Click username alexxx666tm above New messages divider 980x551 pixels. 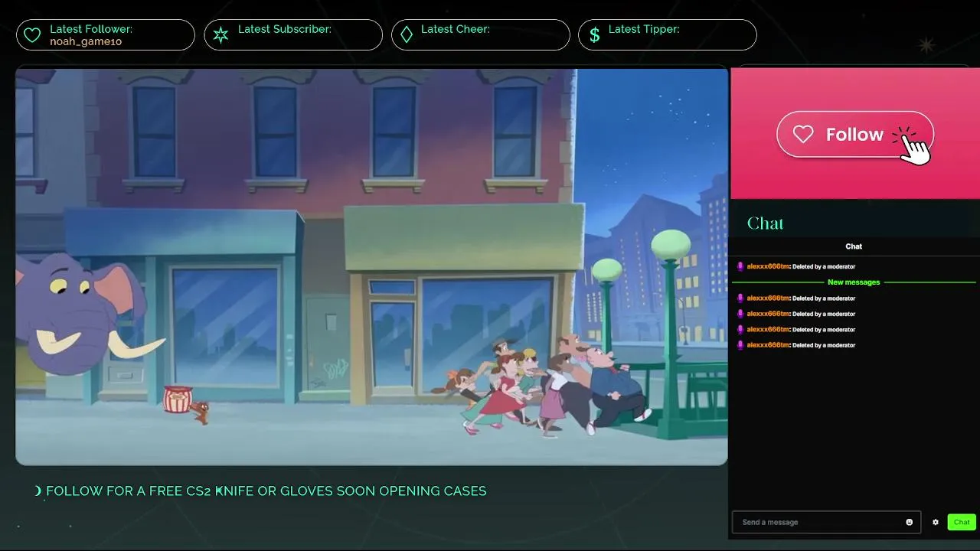tap(768, 266)
